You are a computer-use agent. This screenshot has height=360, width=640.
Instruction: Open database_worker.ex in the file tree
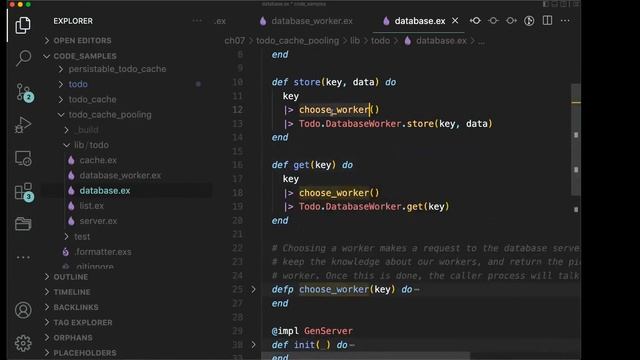coord(120,176)
